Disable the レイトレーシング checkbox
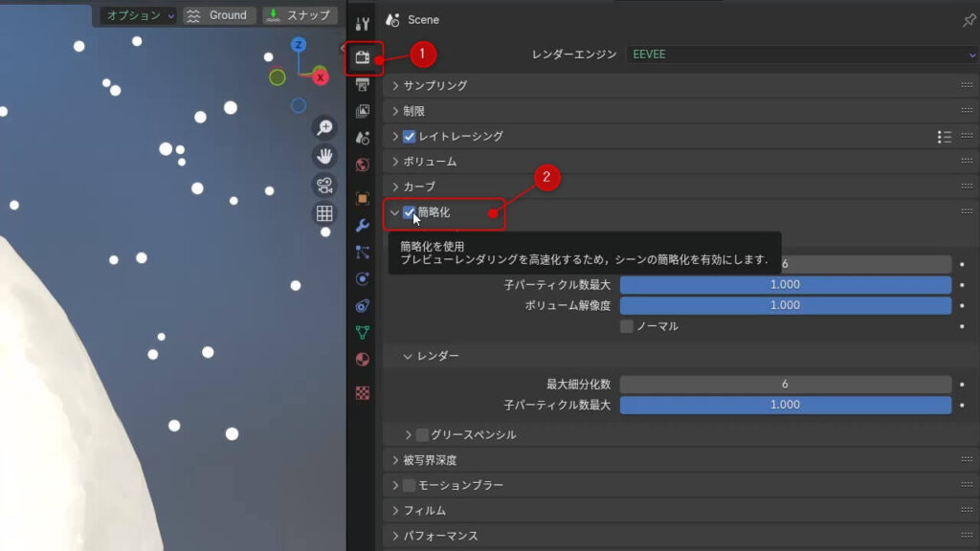This screenshot has height=551, width=980. click(x=410, y=137)
